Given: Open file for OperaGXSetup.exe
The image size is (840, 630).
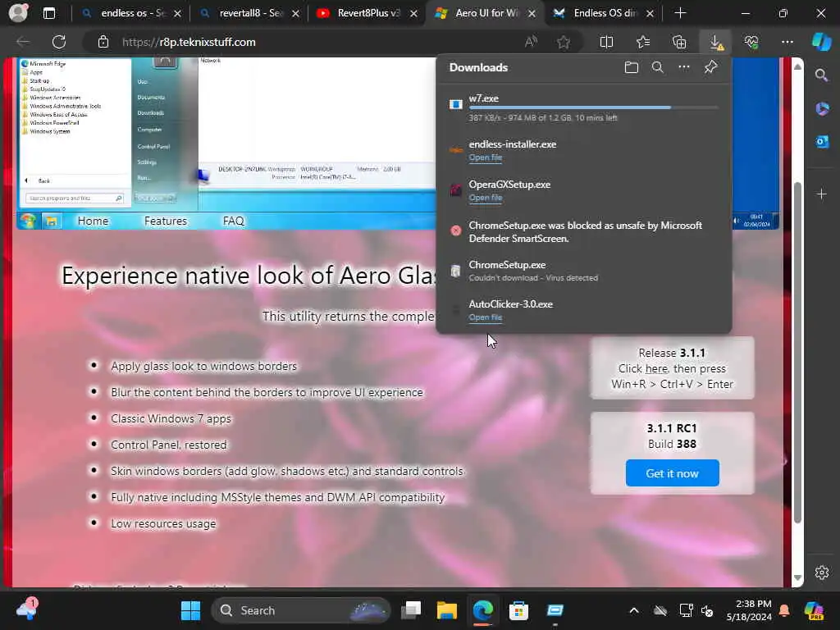Looking at the screenshot, I should pyautogui.click(x=486, y=198).
